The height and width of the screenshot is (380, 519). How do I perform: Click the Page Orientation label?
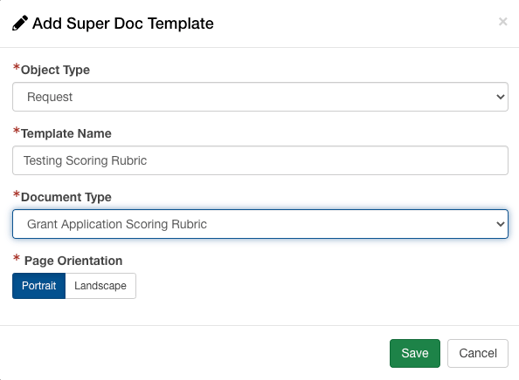point(73,261)
